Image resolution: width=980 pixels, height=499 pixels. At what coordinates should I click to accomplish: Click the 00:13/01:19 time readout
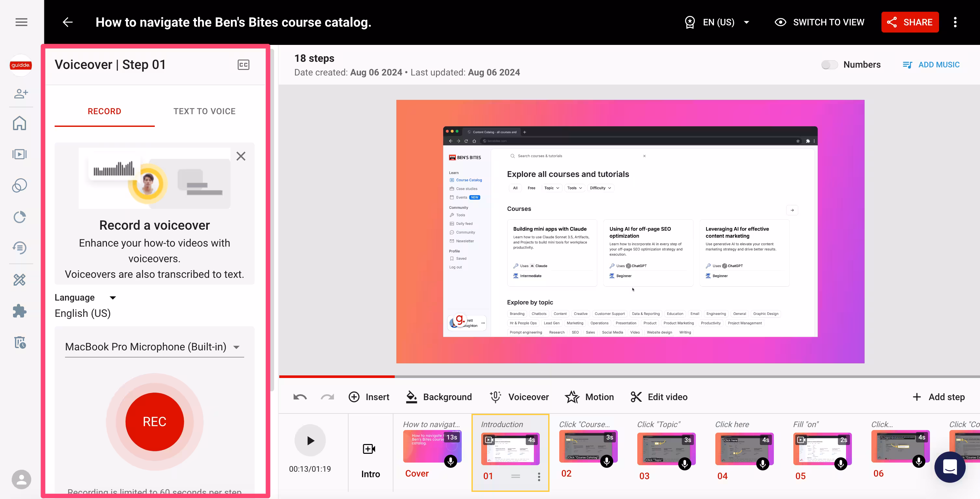(310, 469)
